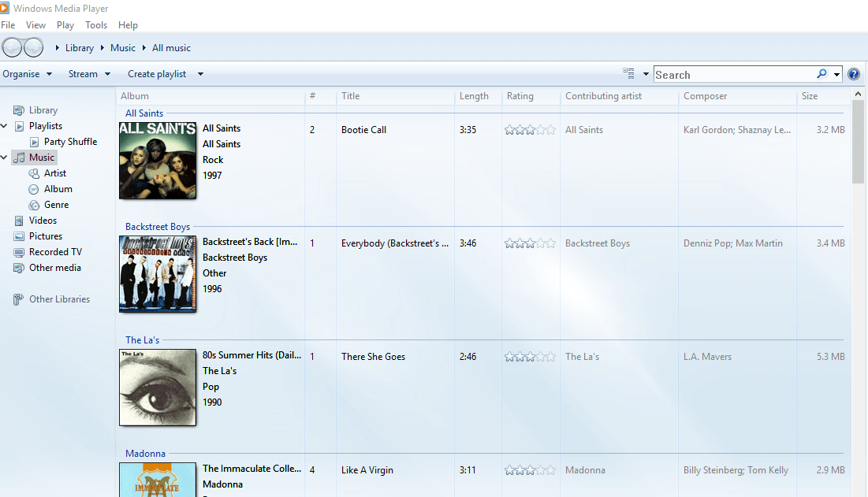The image size is (868, 497).
Task: Click the Recorded TV icon
Action: pyautogui.click(x=20, y=252)
